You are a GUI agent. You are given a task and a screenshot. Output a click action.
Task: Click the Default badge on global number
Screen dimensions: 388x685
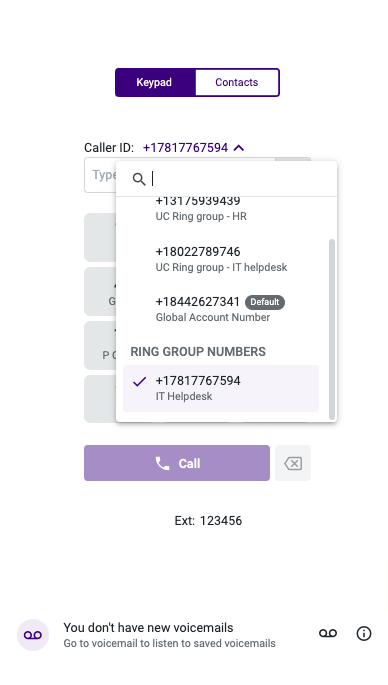(x=265, y=302)
